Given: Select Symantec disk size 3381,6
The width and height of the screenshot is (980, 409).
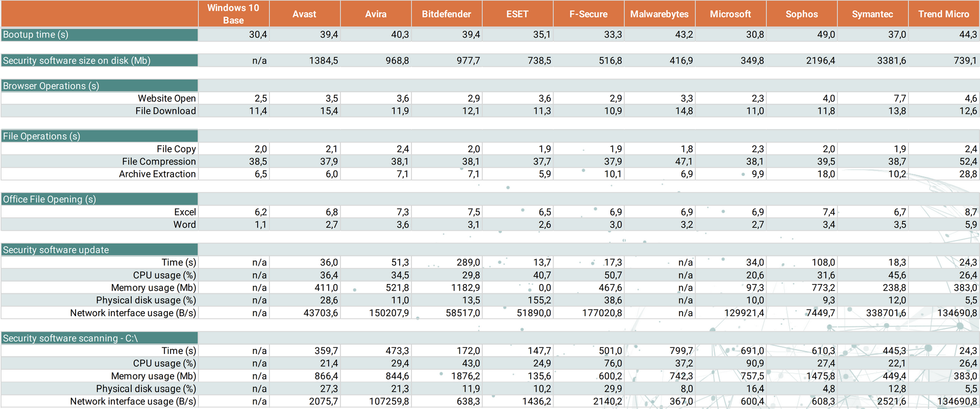Looking at the screenshot, I should point(892,60).
